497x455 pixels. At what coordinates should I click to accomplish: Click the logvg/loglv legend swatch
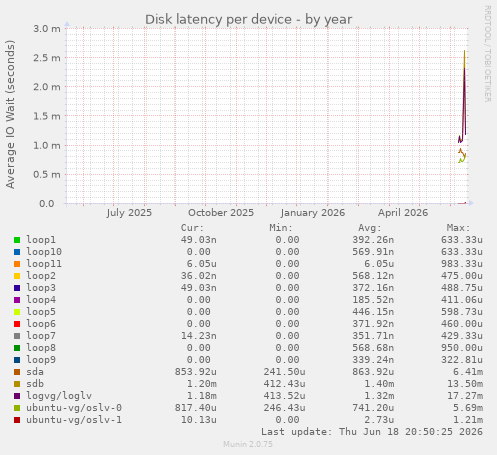point(17,396)
